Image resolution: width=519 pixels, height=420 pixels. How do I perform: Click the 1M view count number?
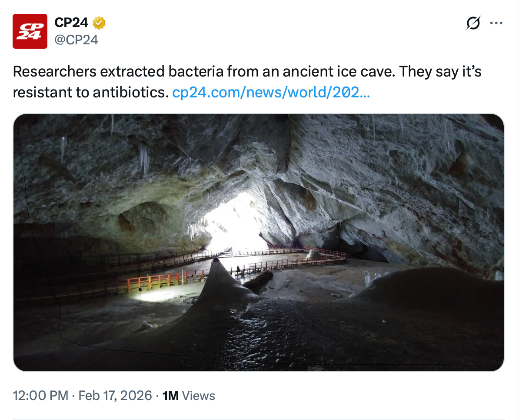pyautogui.click(x=170, y=396)
